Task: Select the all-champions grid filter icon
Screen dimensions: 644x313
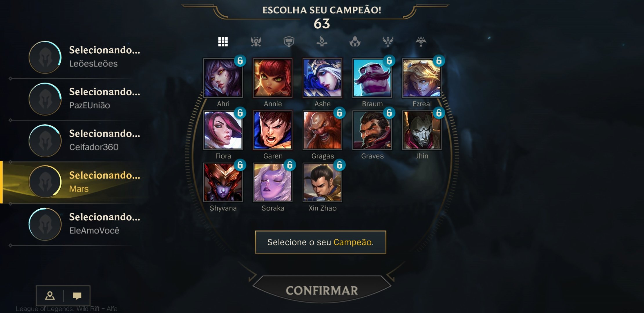Action: (223, 42)
